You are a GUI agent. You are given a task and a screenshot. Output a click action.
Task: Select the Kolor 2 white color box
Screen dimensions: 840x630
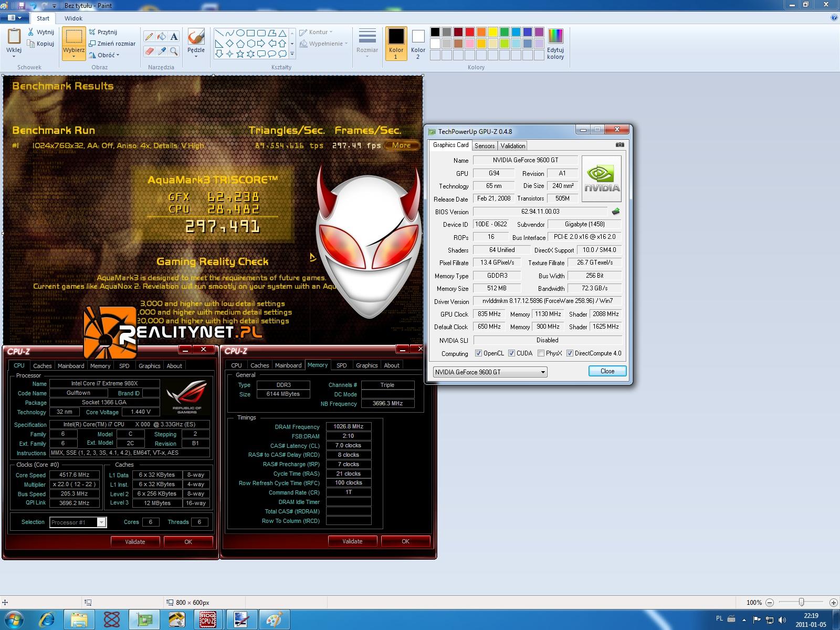418,44
